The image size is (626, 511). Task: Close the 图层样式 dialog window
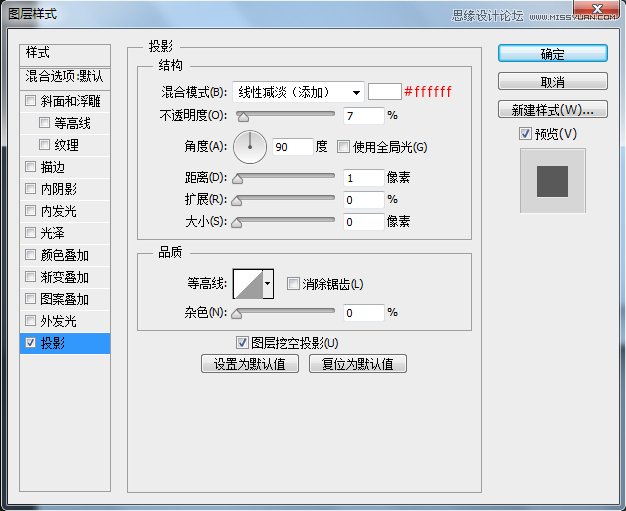pyautogui.click(x=596, y=10)
